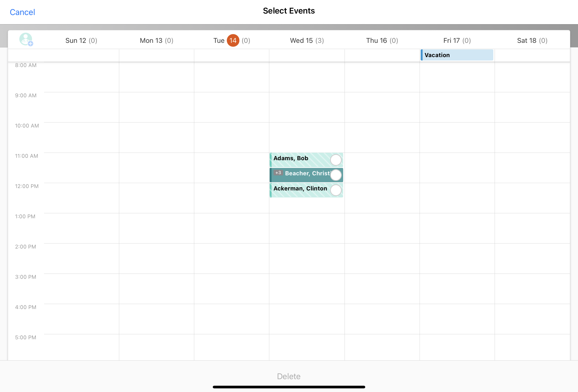Viewport: 578px width, 392px height.
Task: Select the Beacher, Christi event circle
Action: pos(335,175)
